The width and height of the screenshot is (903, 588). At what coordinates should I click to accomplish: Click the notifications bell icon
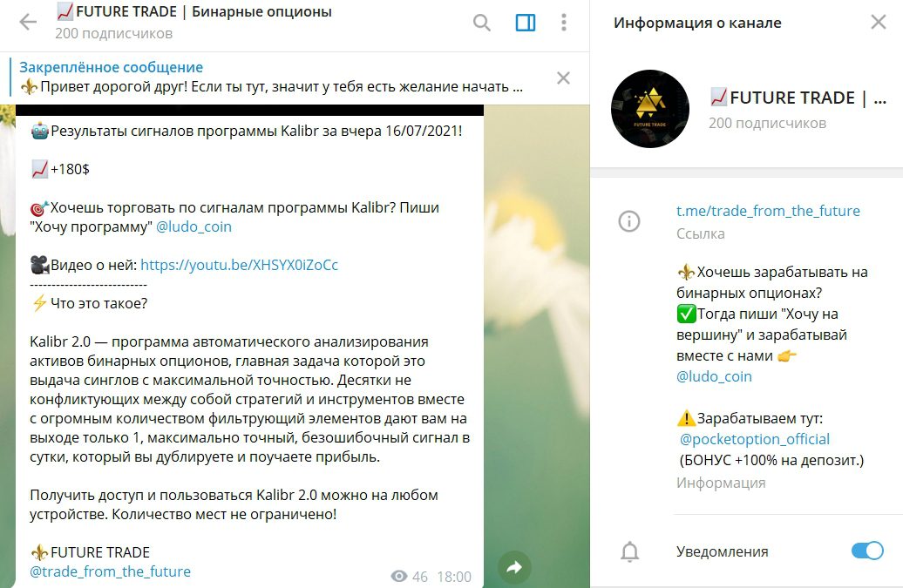tap(629, 551)
